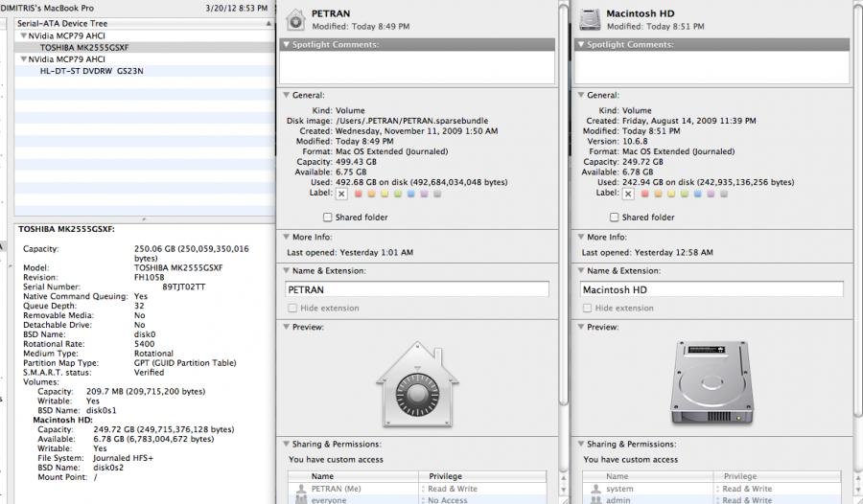Click the Macintosh HD drive icon in header
Viewport: 863px width, 504px height.
[590, 20]
